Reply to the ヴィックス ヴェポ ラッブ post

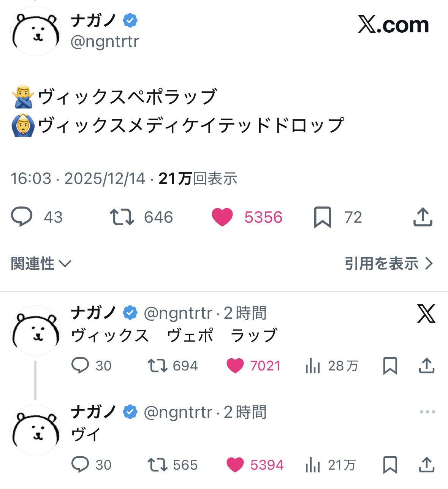[80, 366]
